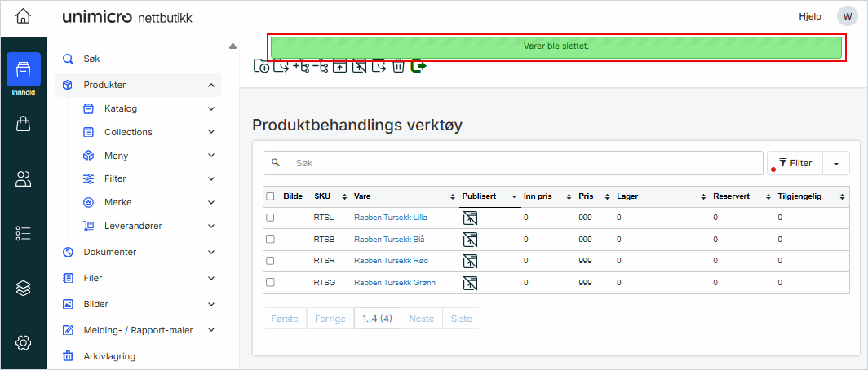Screen dimensions: 868x370
Task: Check the select-all checkbox in table header
Action: tap(270, 196)
